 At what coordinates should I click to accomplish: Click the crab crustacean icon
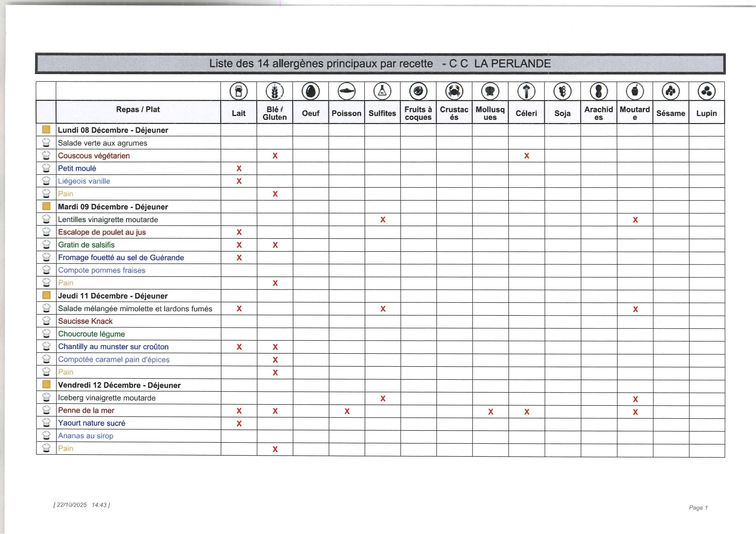pos(454,91)
